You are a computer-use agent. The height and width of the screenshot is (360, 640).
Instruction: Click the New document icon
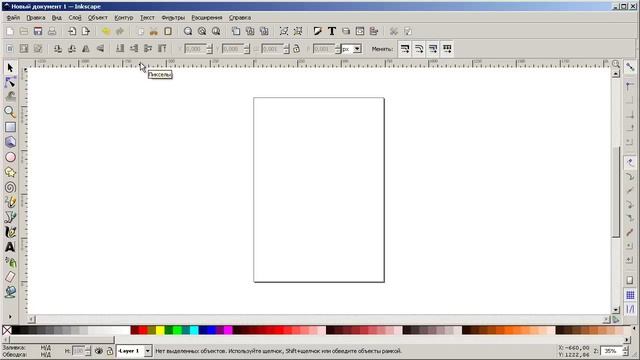pos(10,31)
